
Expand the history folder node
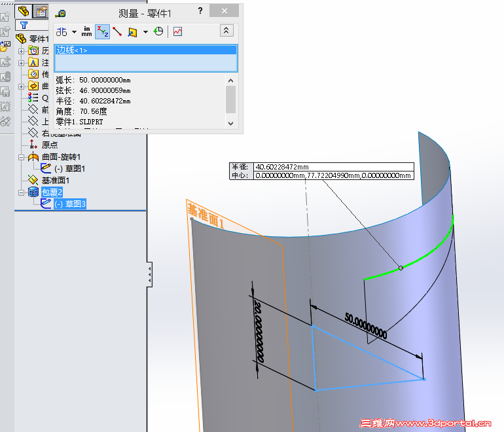21,51
